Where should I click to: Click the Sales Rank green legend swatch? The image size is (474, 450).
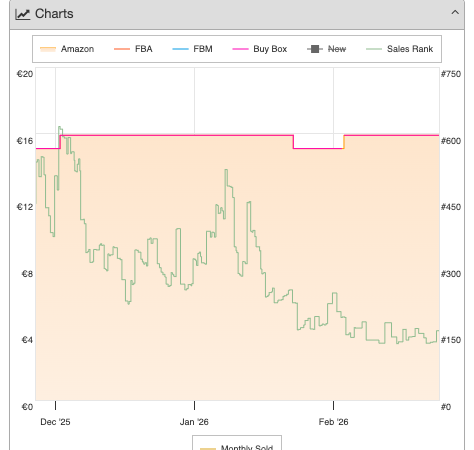(374, 49)
